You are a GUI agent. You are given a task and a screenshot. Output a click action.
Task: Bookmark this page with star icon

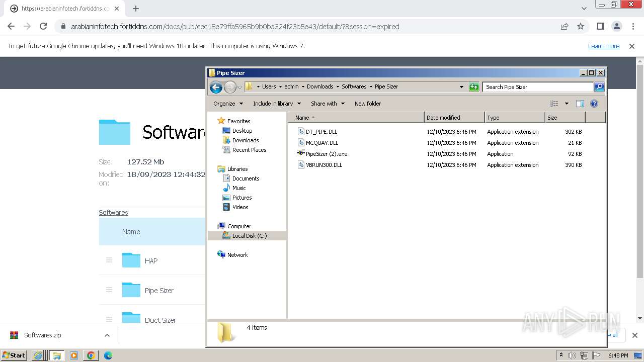[581, 27]
